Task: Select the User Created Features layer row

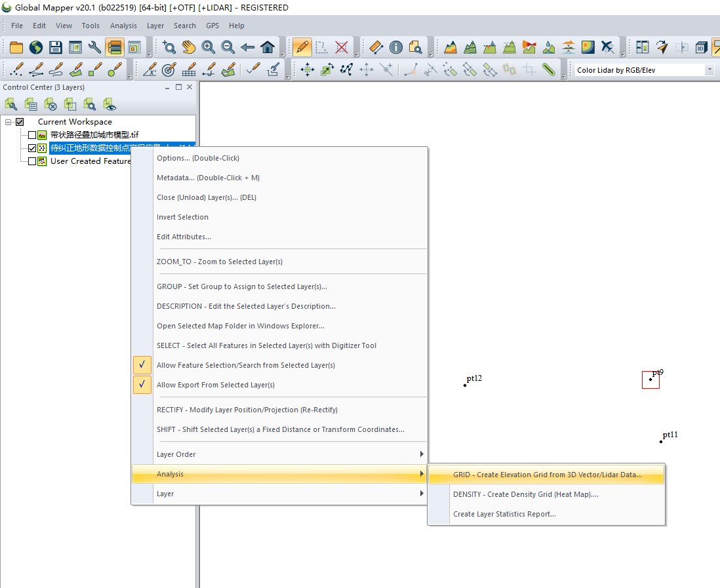Action: click(x=90, y=161)
